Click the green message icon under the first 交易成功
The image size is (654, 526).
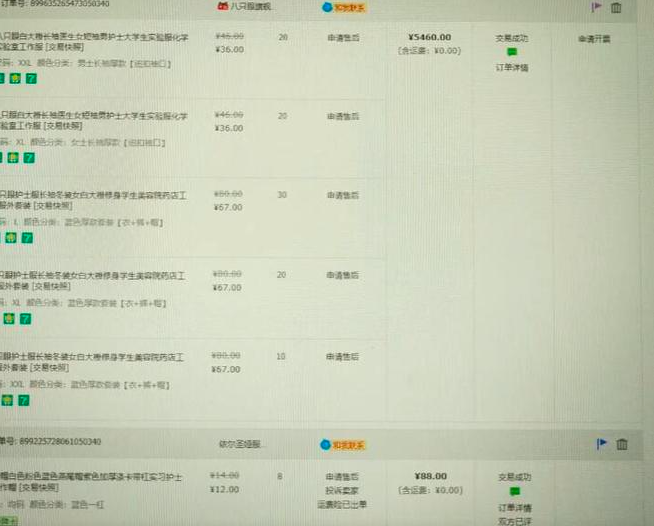[x=512, y=53]
